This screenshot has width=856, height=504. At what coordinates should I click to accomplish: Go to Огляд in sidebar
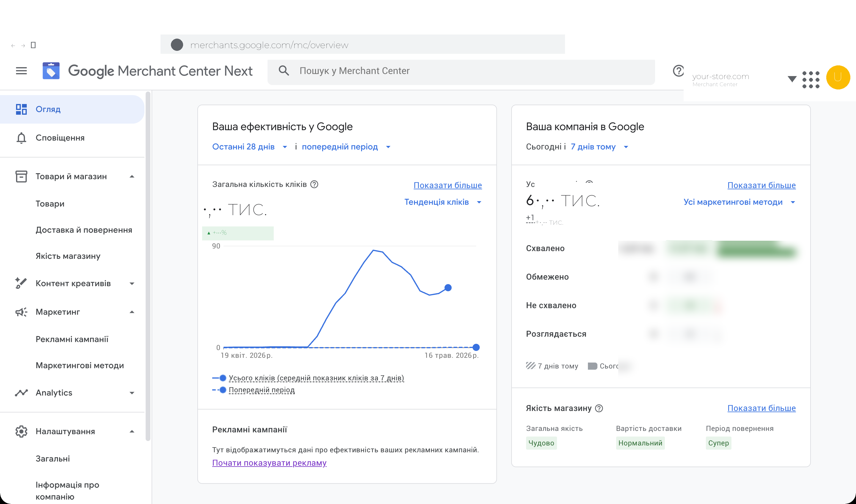point(72,109)
